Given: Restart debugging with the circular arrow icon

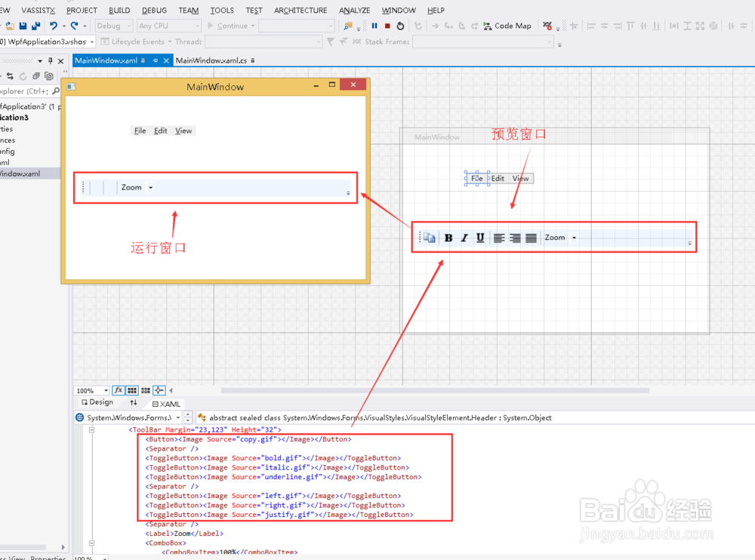Looking at the screenshot, I should (400, 26).
